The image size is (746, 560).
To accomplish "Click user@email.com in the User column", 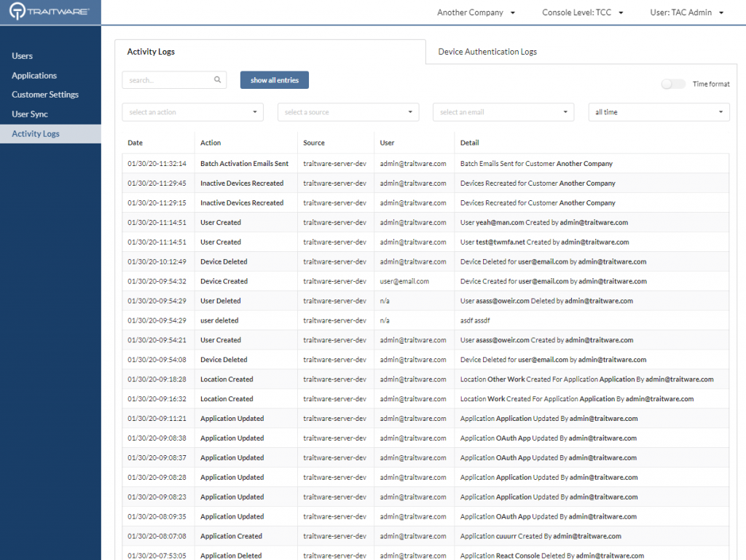I will tap(404, 281).
